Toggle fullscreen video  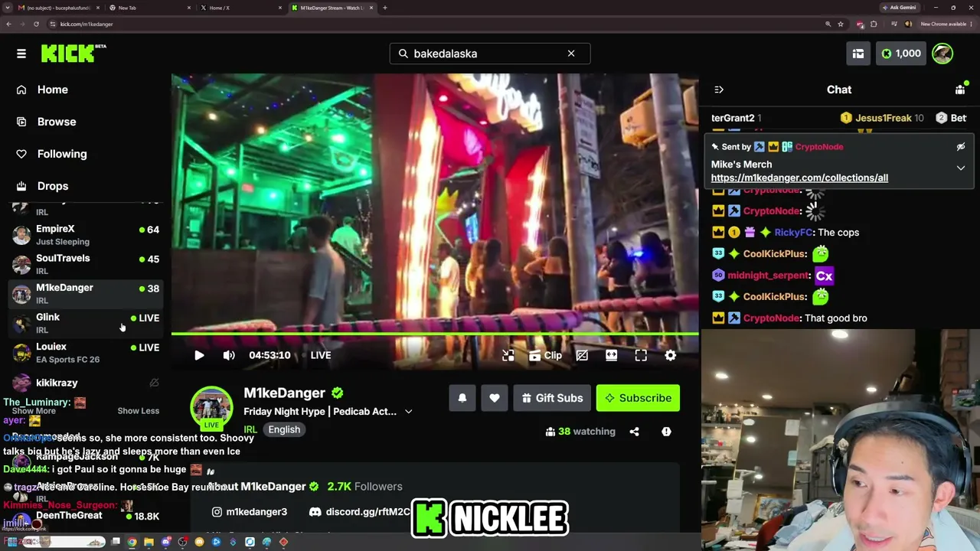point(641,355)
